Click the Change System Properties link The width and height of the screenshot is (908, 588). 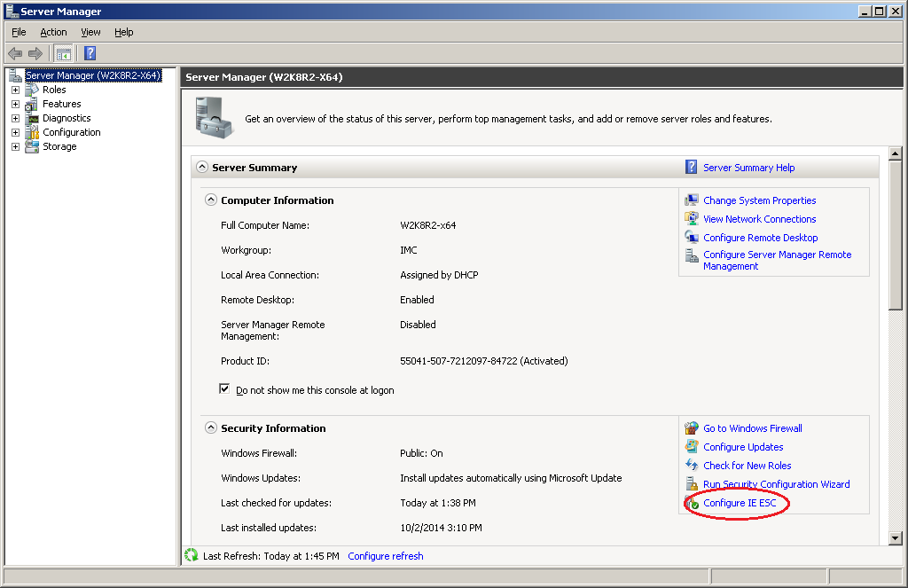coord(759,200)
